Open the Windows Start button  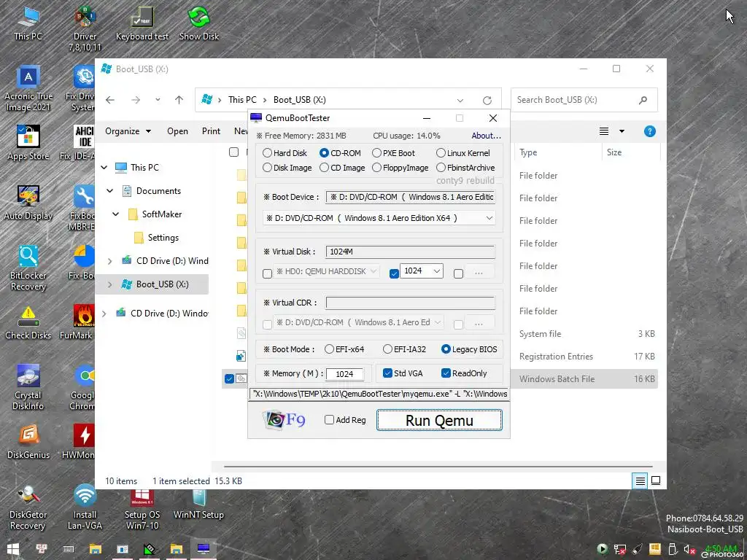tap(13, 549)
